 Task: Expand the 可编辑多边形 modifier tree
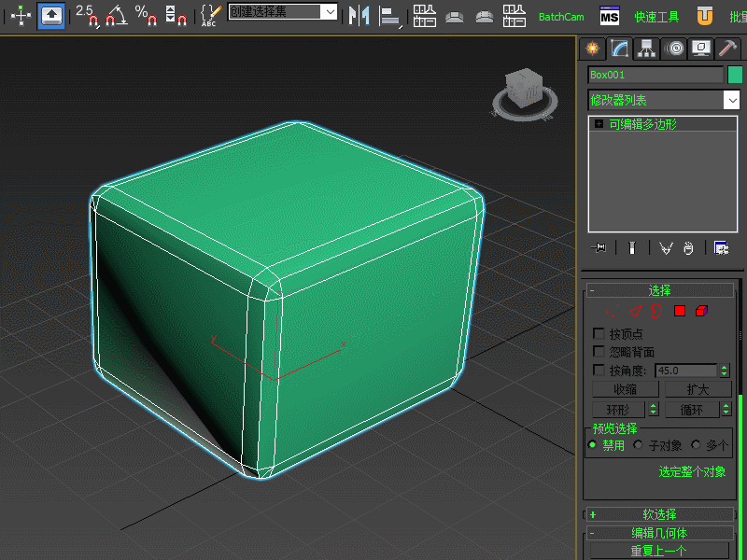pos(599,123)
